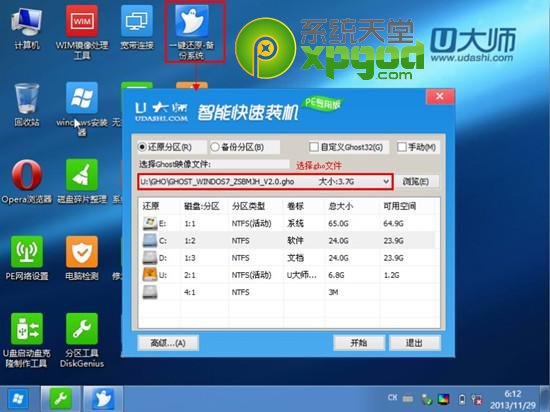
Task: Click the 退出 exit button
Action: [415, 343]
